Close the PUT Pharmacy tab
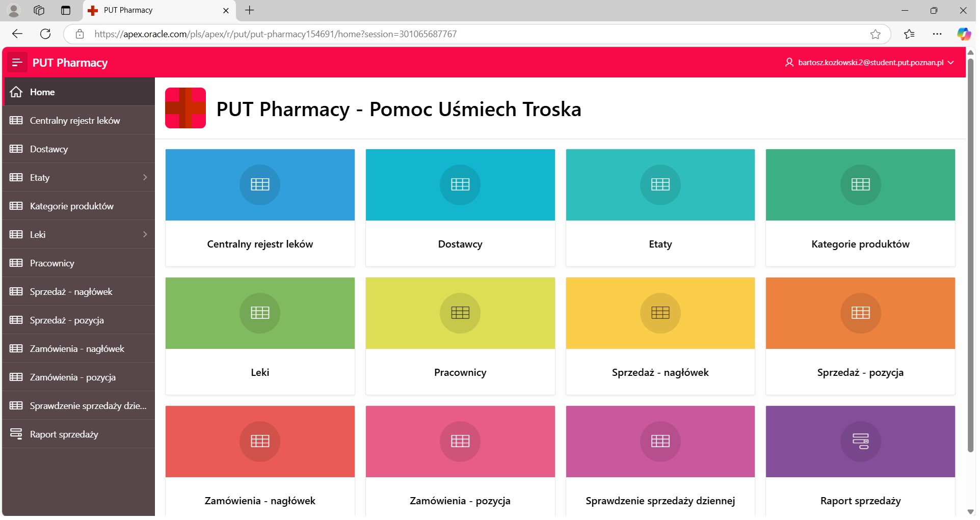 [x=226, y=10]
